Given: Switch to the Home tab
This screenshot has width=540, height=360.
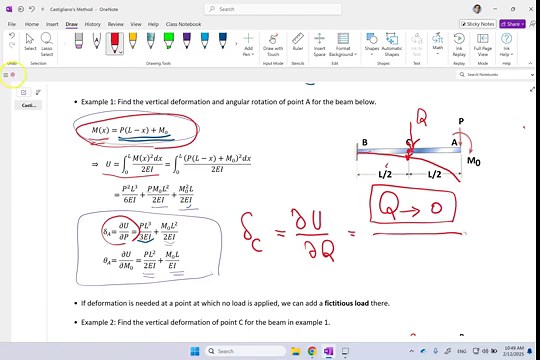Looking at the screenshot, I should pyautogui.click(x=32, y=24).
